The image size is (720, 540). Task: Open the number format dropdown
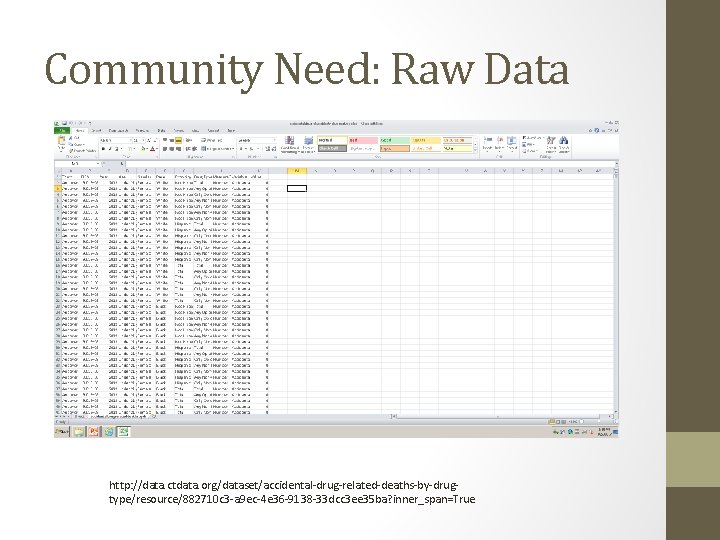(x=275, y=141)
